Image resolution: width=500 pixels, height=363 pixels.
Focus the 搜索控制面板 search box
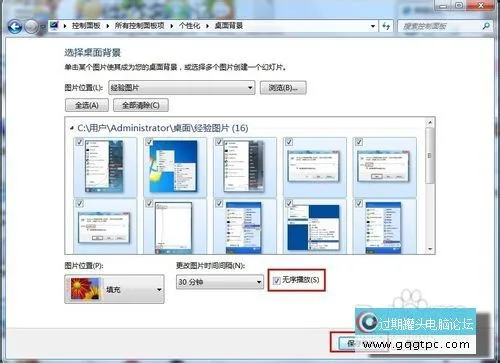[x=445, y=26]
